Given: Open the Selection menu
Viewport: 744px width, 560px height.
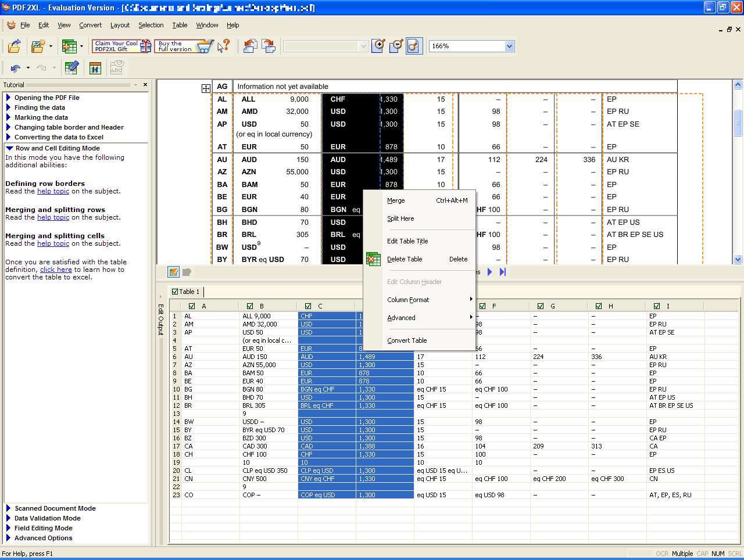Looking at the screenshot, I should click(151, 25).
